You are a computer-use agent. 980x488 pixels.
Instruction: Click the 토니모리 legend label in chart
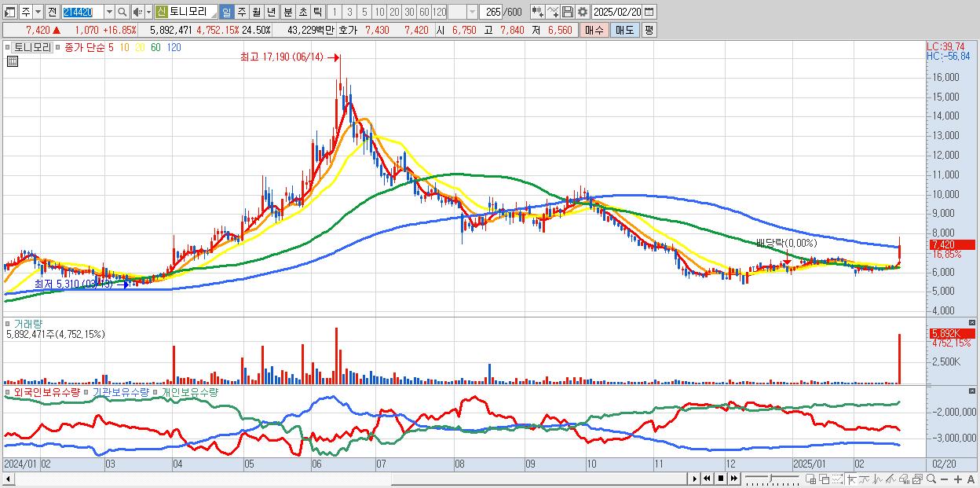pos(32,47)
